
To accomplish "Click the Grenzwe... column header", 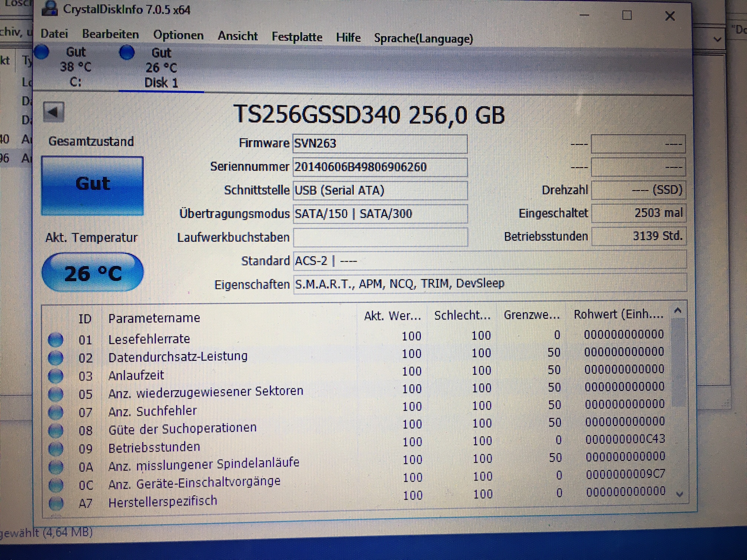I will tap(532, 315).
